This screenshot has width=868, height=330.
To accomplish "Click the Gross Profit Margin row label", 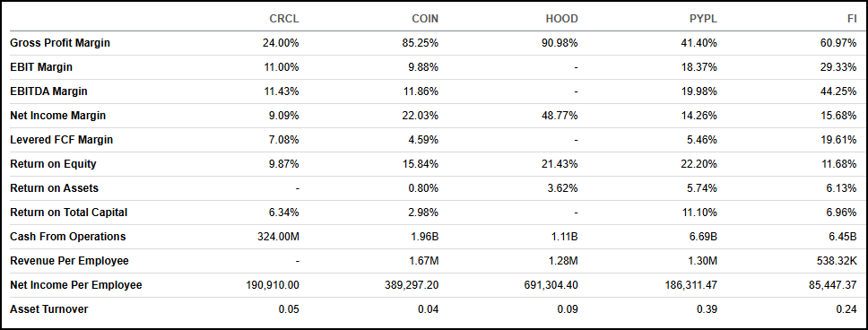I will click(x=60, y=43).
